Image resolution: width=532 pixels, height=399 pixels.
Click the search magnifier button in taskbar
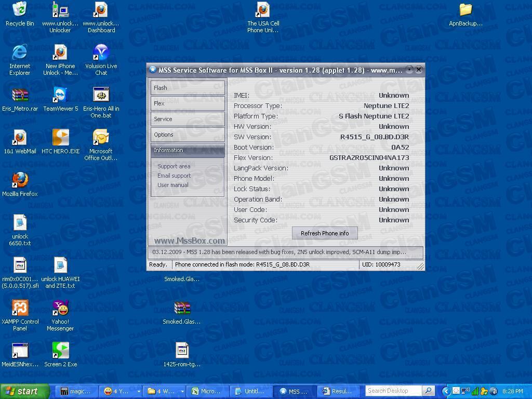[428, 391]
